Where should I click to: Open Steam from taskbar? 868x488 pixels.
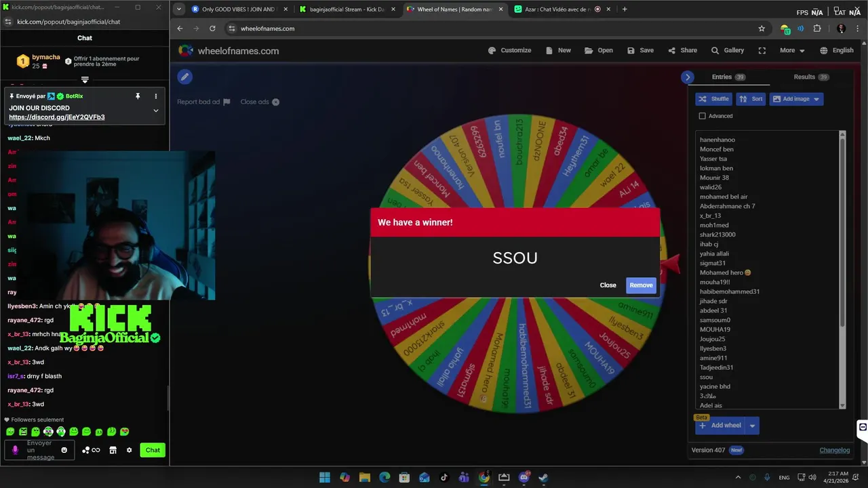tap(543, 477)
